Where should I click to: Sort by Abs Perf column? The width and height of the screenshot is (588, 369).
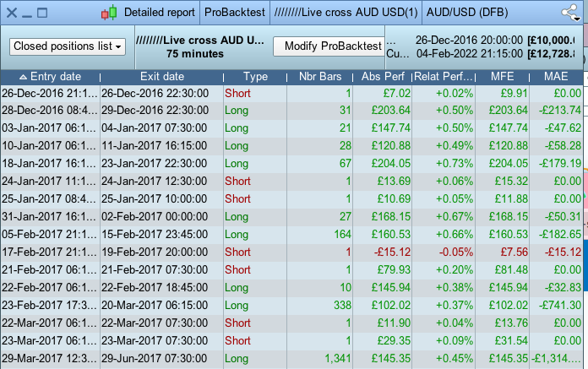point(384,77)
